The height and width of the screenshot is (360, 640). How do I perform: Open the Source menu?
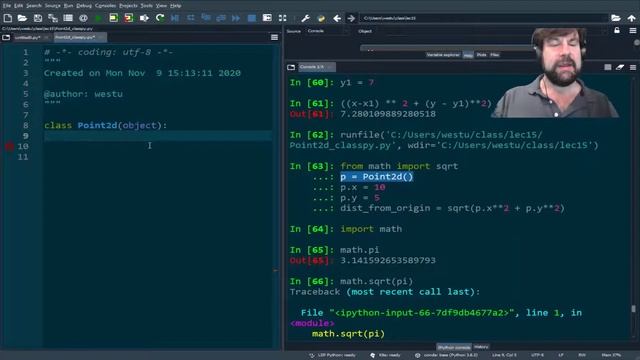(53, 6)
